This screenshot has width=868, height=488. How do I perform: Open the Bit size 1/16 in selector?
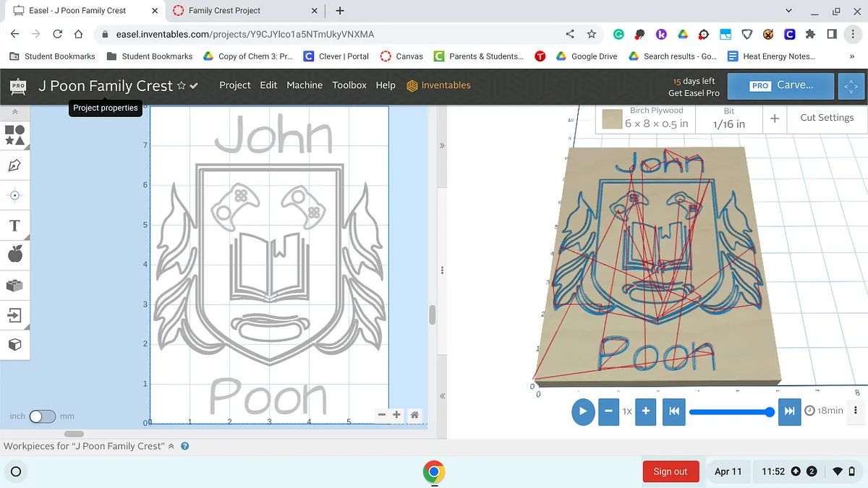click(x=728, y=118)
